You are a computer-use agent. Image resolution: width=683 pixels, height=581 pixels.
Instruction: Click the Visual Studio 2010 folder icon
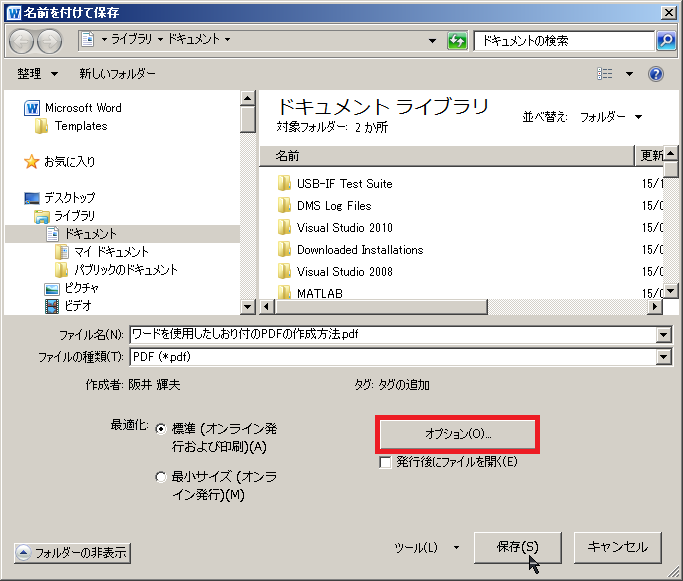point(284,227)
